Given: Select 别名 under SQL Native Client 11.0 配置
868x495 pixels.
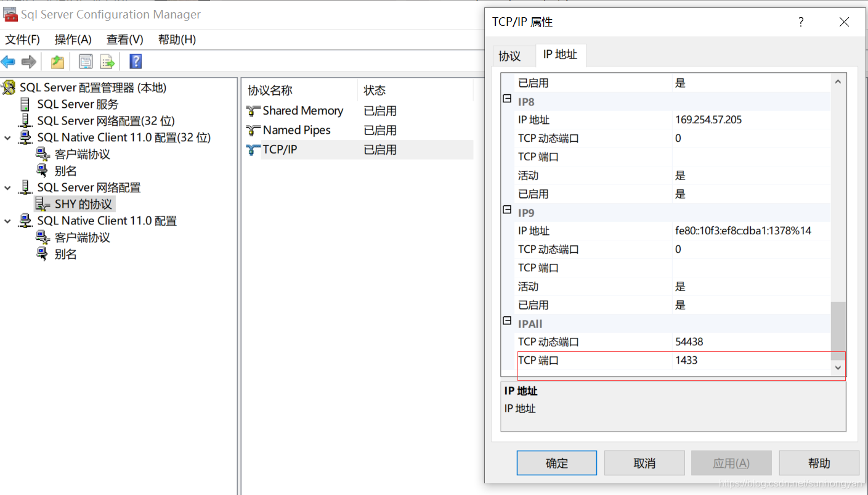Looking at the screenshot, I should coord(66,254).
